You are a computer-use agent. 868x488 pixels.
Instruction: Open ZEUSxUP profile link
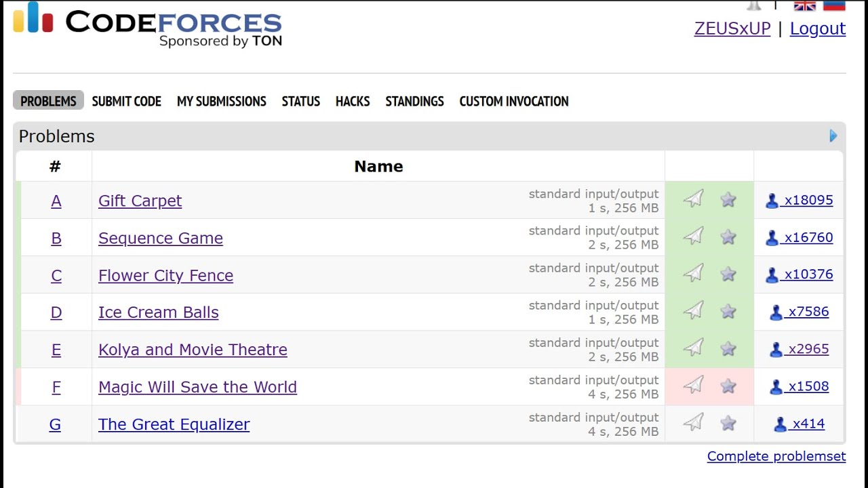(732, 28)
